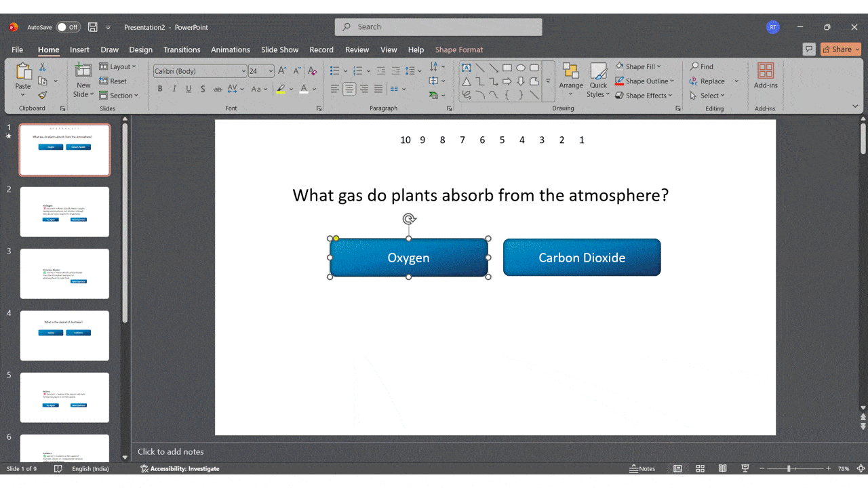Choose the Oval shape in shapes gallery
Viewport: 868px width, 488px height.
tap(521, 68)
